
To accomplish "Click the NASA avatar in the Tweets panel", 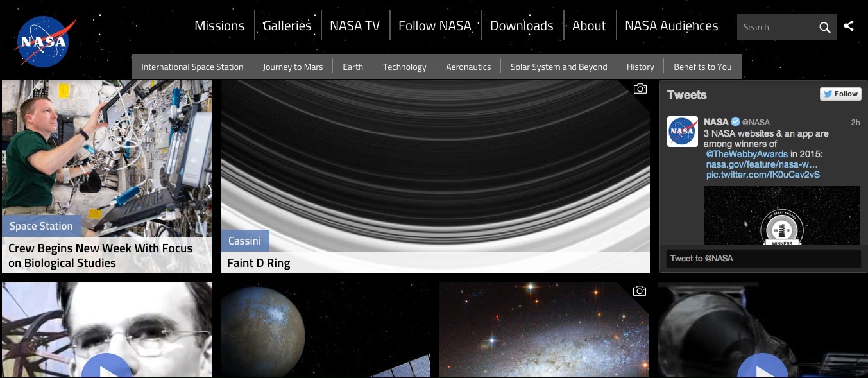I will click(x=682, y=131).
